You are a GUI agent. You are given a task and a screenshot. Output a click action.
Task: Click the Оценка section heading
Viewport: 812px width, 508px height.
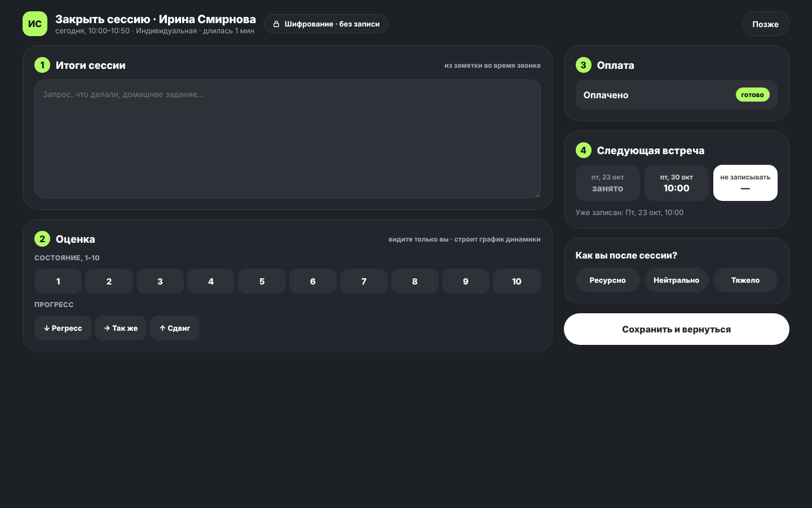point(76,239)
